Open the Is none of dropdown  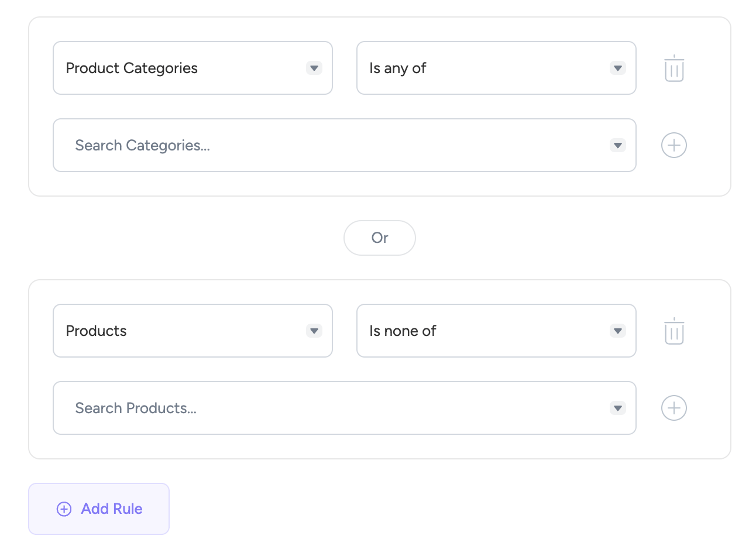(486, 331)
